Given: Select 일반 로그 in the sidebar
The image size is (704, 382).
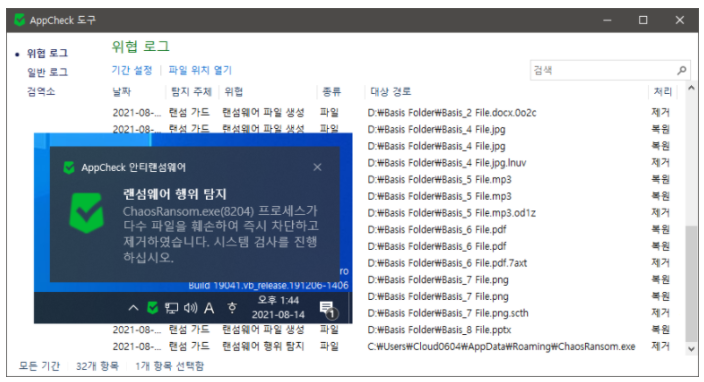Looking at the screenshot, I should (x=47, y=72).
